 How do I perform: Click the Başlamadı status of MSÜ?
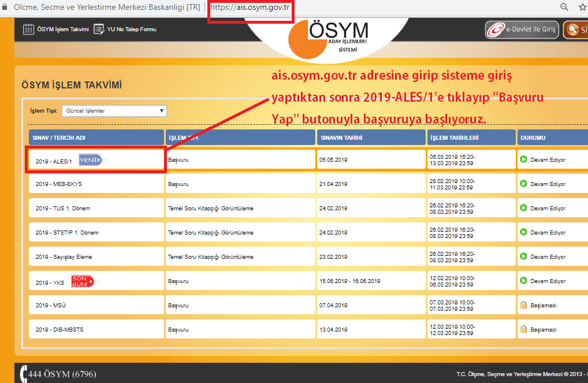544,306
